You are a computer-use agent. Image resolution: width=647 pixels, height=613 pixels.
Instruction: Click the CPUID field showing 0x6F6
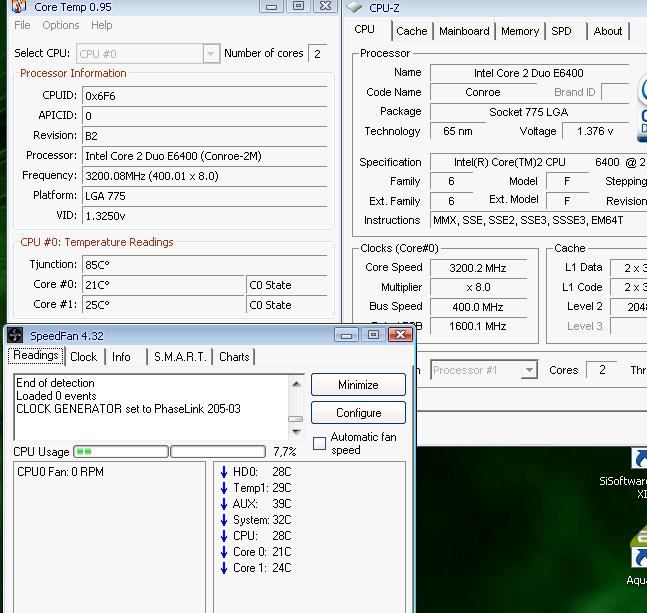click(205, 96)
